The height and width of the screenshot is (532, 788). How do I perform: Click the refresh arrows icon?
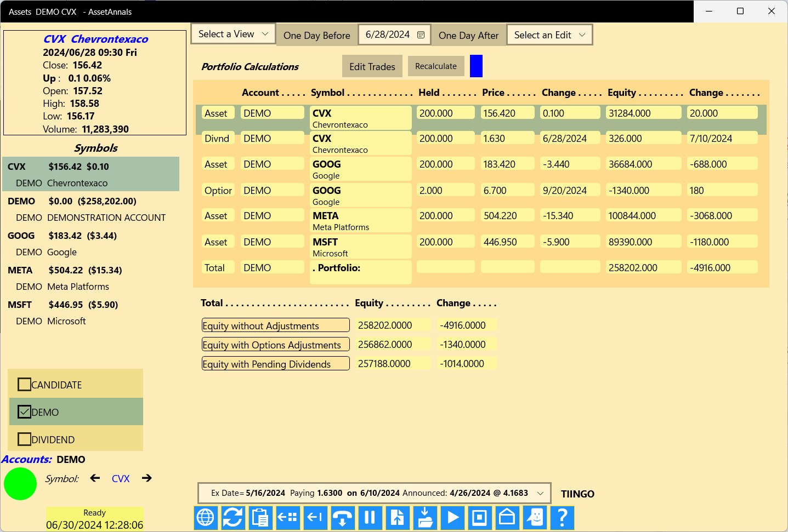(x=233, y=517)
